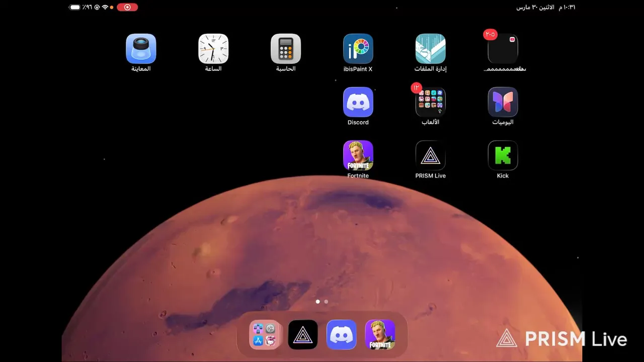Open the Clock app (الساعة)
Screen dimensions: 644x362
(x=213, y=49)
